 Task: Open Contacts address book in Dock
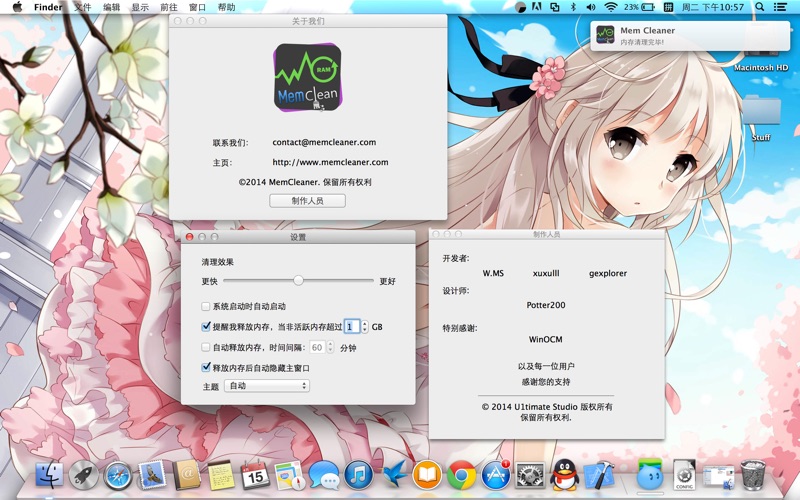(186, 476)
